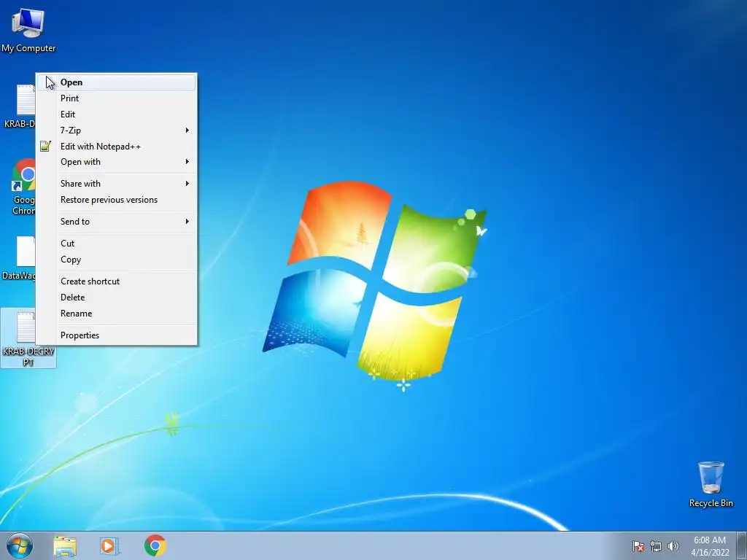
Task: Expand the Open with submenu
Action: [x=116, y=162]
